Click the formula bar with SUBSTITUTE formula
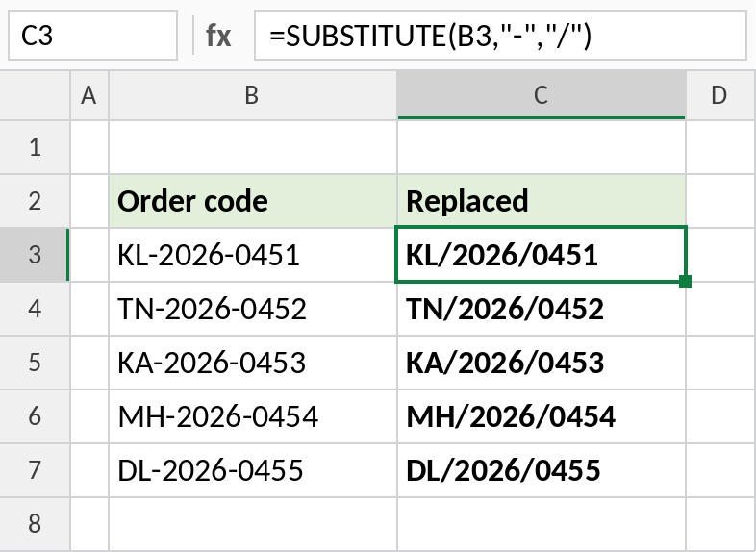 pos(500,36)
